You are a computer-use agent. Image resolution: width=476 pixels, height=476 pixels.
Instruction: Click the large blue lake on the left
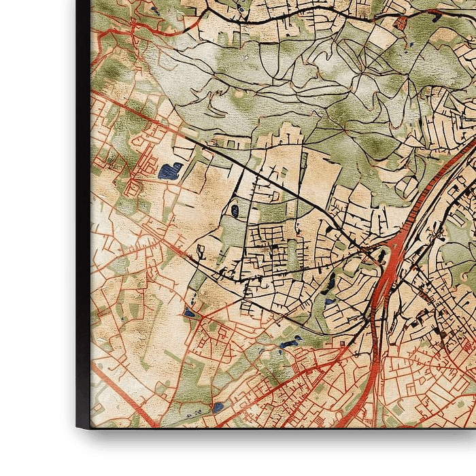pyautogui.click(x=170, y=171)
